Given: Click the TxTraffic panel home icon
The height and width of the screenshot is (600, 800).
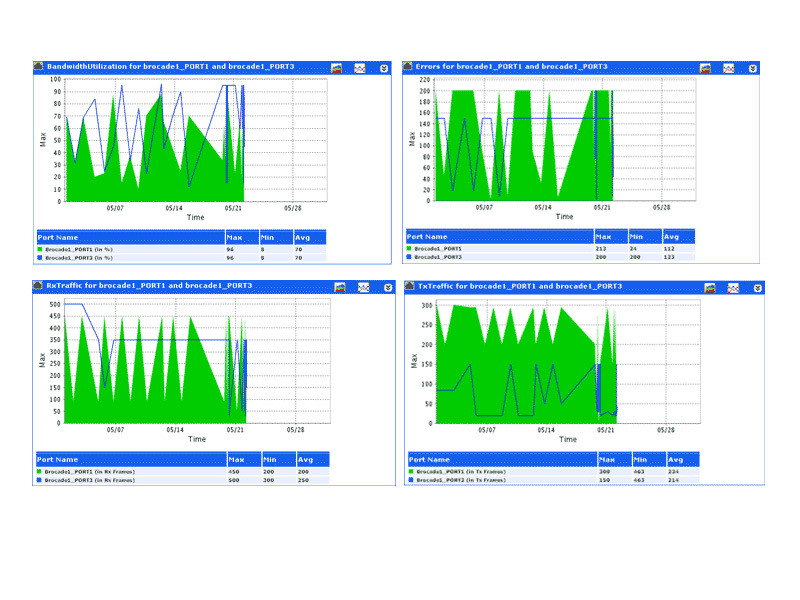Looking at the screenshot, I should coord(410,286).
